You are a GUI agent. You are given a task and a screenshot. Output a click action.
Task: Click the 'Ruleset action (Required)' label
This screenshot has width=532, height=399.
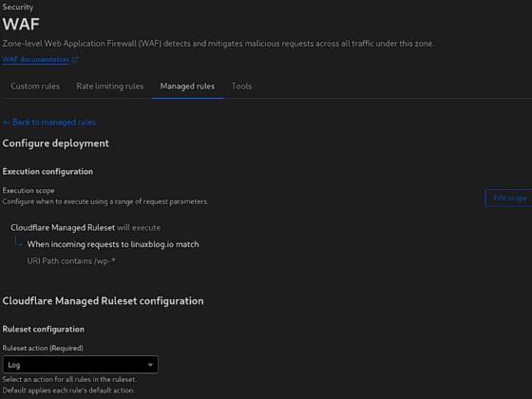[43, 348]
